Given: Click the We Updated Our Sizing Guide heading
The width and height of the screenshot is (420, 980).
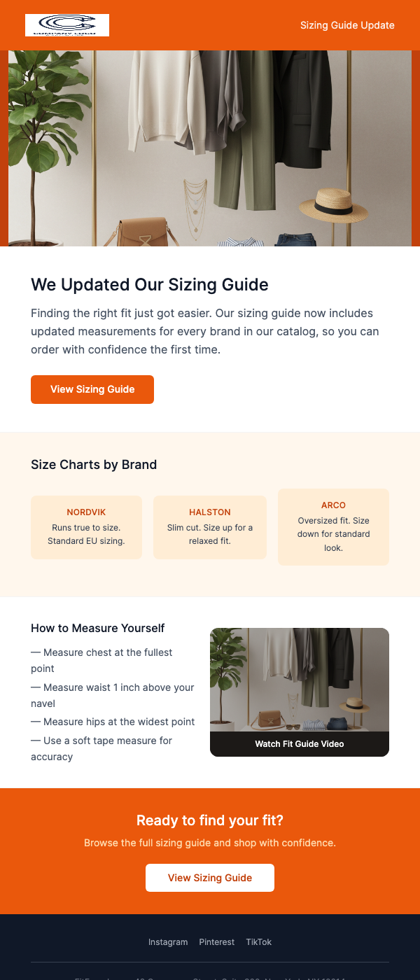Looking at the screenshot, I should (x=149, y=285).
